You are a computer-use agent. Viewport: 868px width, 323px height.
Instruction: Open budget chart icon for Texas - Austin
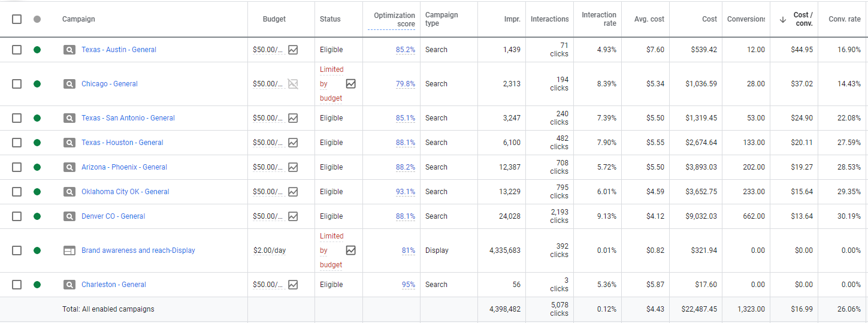[x=293, y=50]
